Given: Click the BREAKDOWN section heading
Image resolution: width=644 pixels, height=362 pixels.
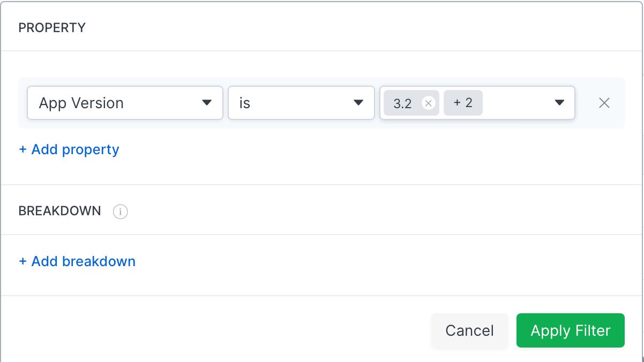Looking at the screenshot, I should [59, 211].
